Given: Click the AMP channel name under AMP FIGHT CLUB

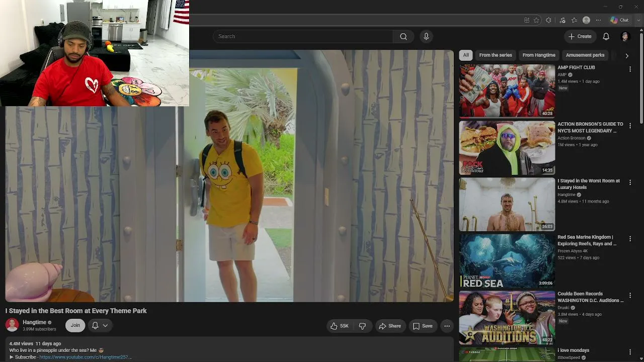Looking at the screenshot, I should click(x=562, y=75).
